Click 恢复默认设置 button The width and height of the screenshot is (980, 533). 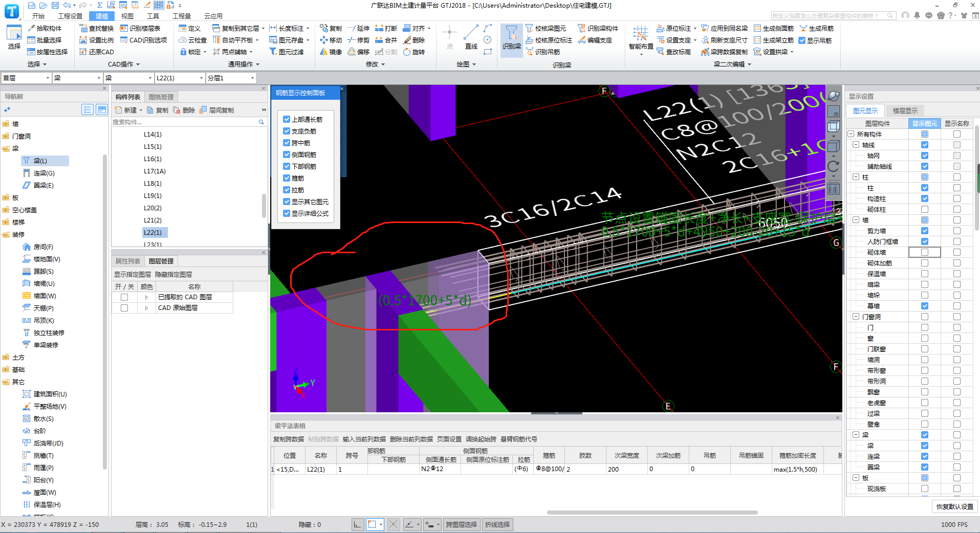[955, 506]
